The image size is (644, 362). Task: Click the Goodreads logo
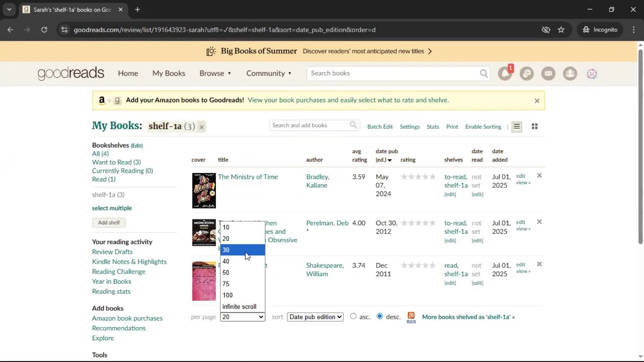point(71,73)
